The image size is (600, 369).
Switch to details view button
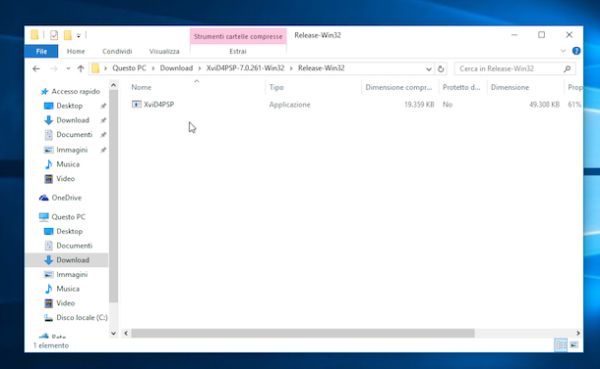(x=561, y=345)
